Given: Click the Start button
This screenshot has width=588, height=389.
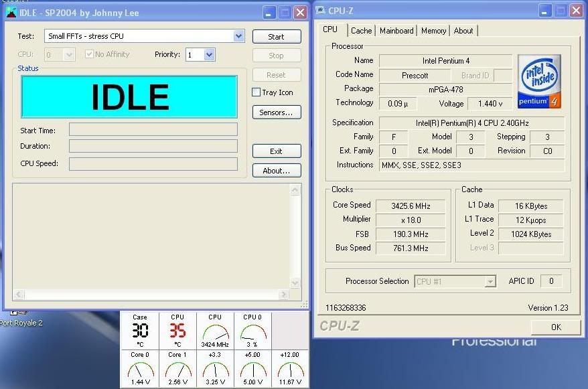Looking at the screenshot, I should 277,37.
